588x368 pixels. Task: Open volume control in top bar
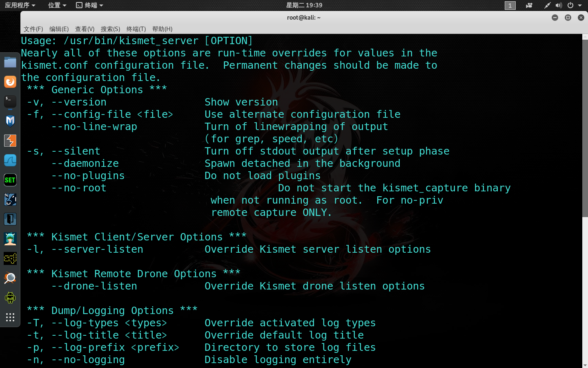click(x=559, y=5)
